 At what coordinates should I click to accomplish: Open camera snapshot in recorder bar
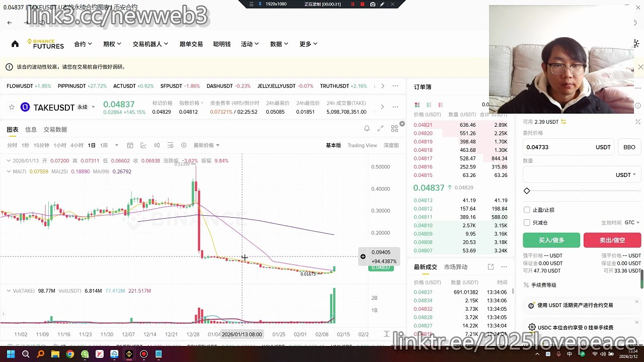(x=372, y=4)
